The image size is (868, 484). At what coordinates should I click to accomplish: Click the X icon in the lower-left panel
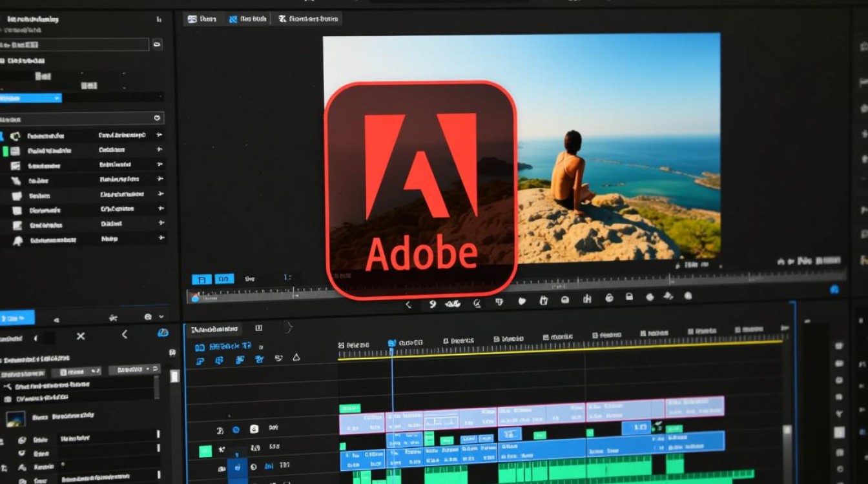(81, 336)
